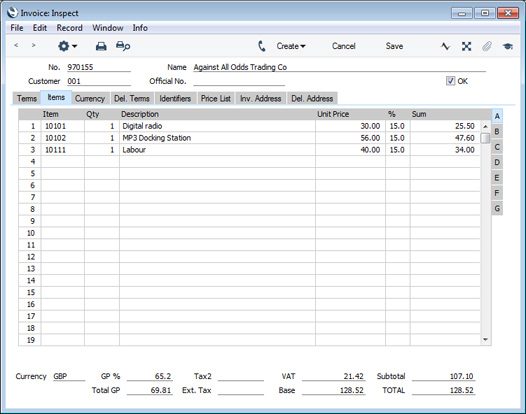Open the print preview icon

point(123,46)
